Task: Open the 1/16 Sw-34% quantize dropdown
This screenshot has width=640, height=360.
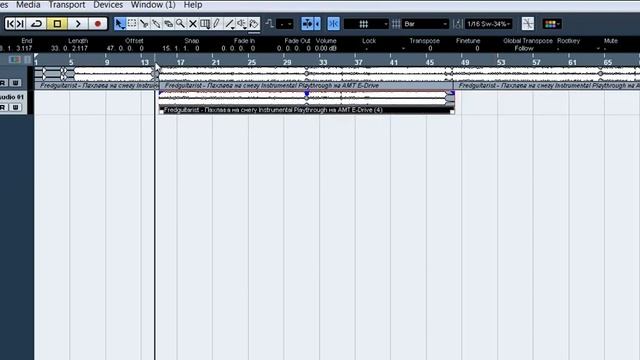Action: pos(489,24)
